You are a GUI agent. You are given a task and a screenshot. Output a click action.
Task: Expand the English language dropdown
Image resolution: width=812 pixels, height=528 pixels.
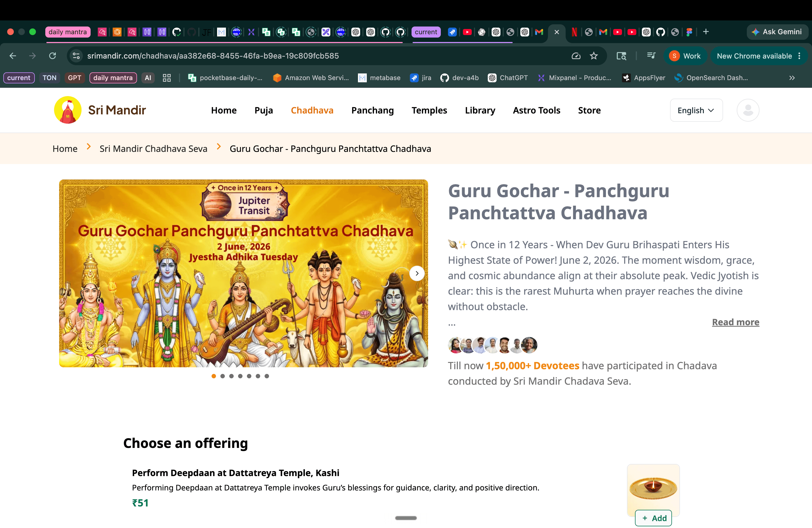tap(696, 110)
